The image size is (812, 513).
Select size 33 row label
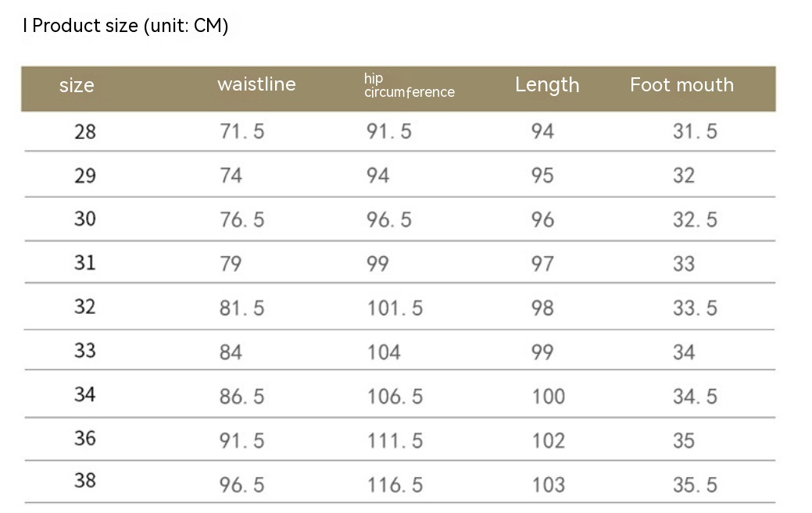[x=85, y=351]
